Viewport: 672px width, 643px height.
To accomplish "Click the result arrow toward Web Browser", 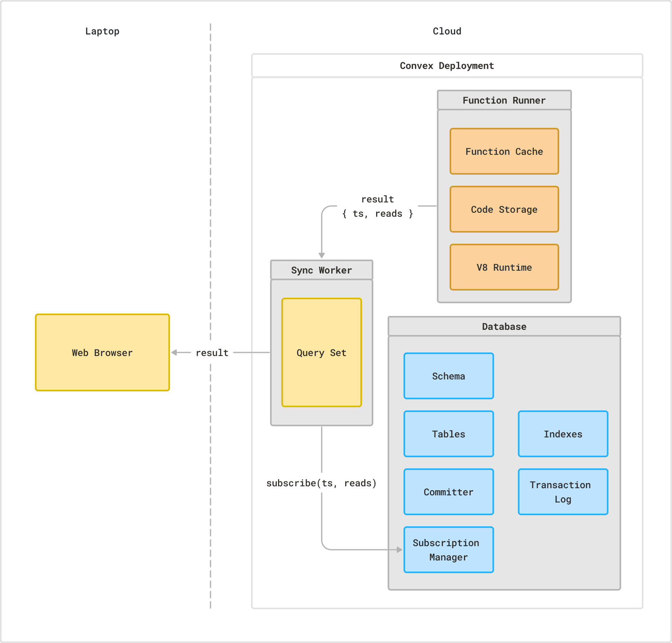I will pyautogui.click(x=211, y=352).
